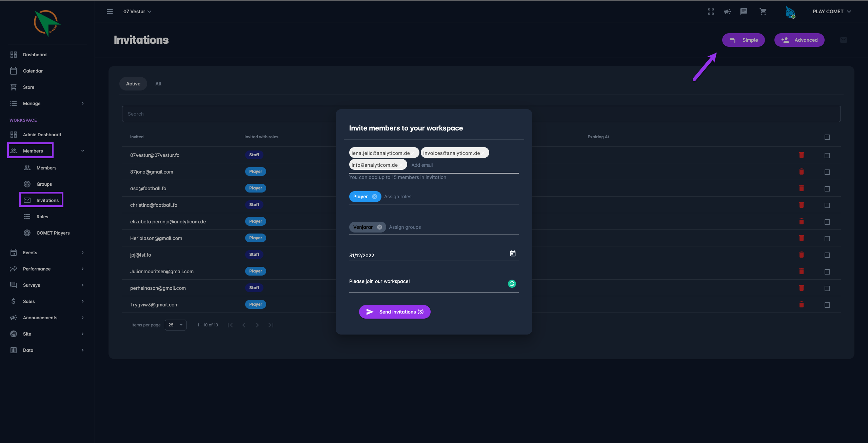Toggle the hamburger sidebar menu
Viewport: 868px width, 443px height.
click(x=110, y=12)
